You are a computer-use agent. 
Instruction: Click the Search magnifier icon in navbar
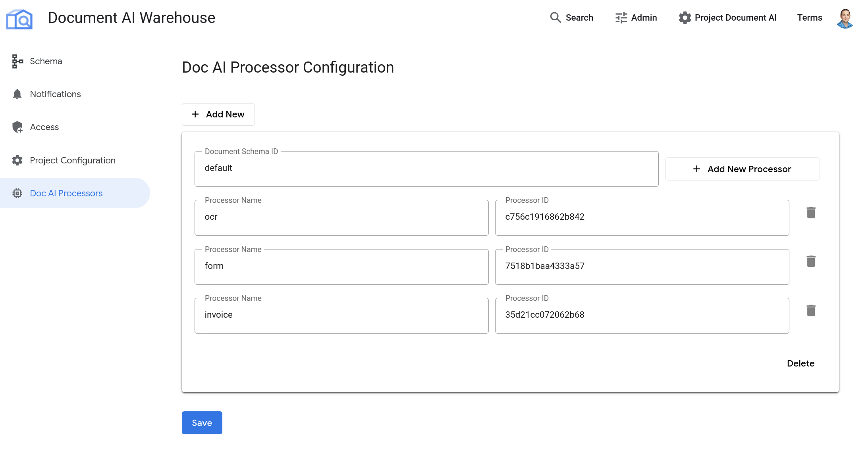coord(554,18)
